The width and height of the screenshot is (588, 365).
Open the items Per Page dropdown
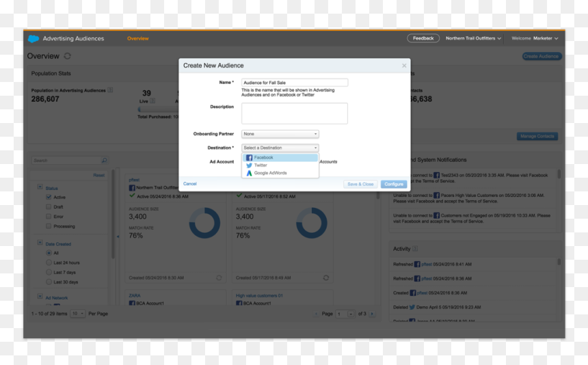pos(78,314)
